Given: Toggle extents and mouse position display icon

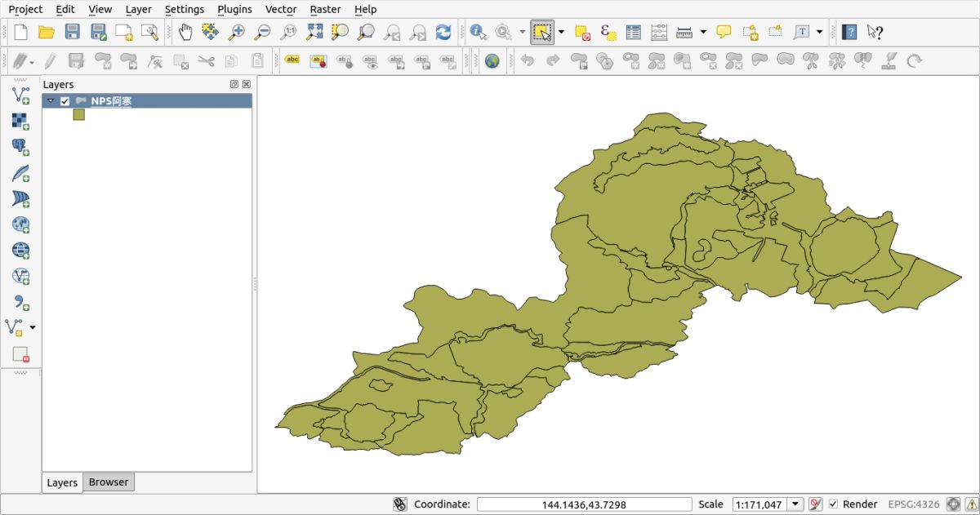Looking at the screenshot, I should [x=399, y=504].
